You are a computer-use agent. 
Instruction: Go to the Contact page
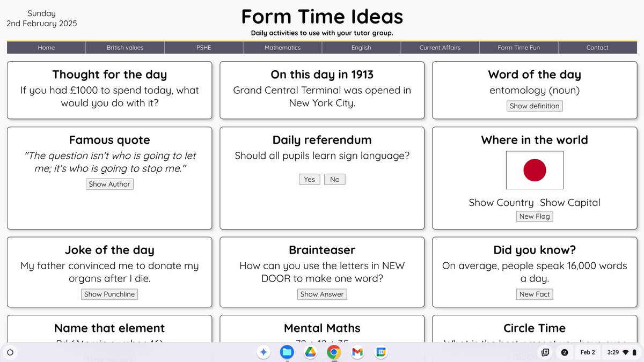pos(597,47)
